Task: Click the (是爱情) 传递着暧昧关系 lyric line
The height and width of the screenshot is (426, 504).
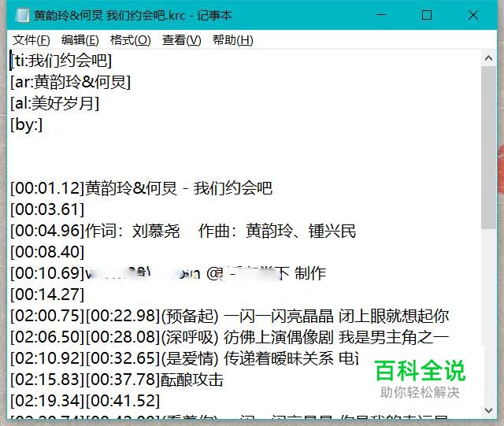Action: 184,358
